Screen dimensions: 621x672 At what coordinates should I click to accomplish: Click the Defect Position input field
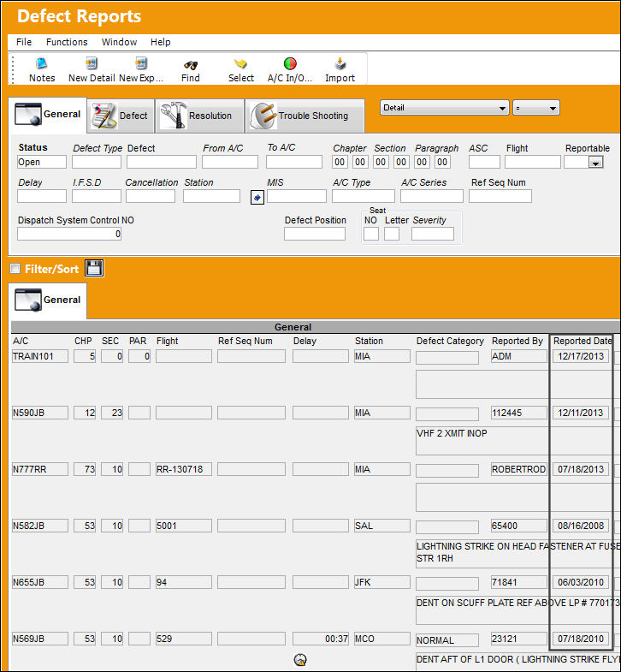(315, 234)
